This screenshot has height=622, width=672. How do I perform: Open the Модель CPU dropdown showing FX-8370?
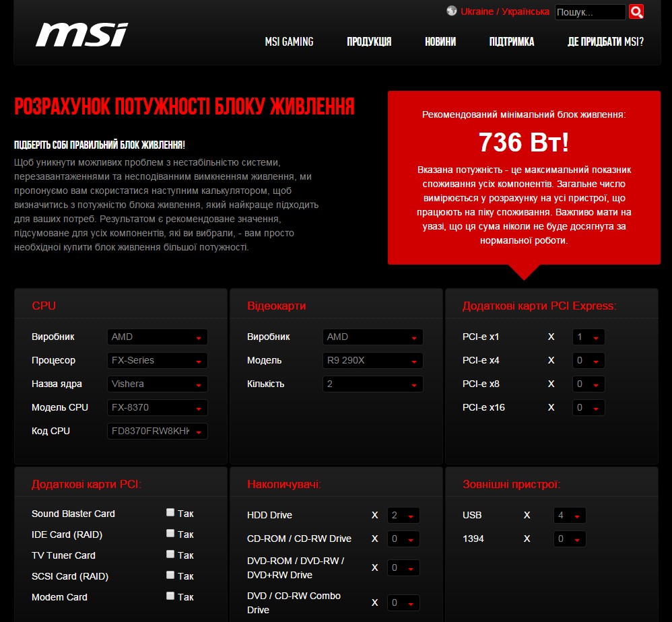158,407
